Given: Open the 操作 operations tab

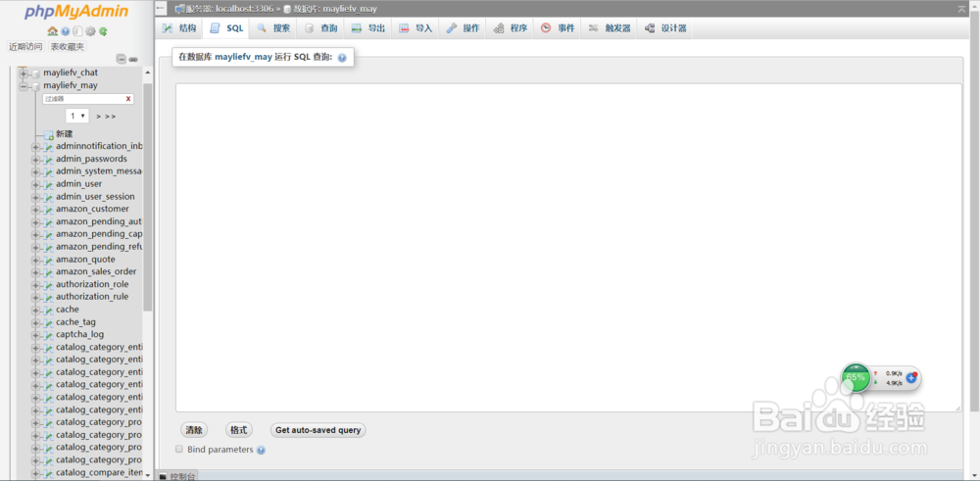Looking at the screenshot, I should [x=464, y=28].
